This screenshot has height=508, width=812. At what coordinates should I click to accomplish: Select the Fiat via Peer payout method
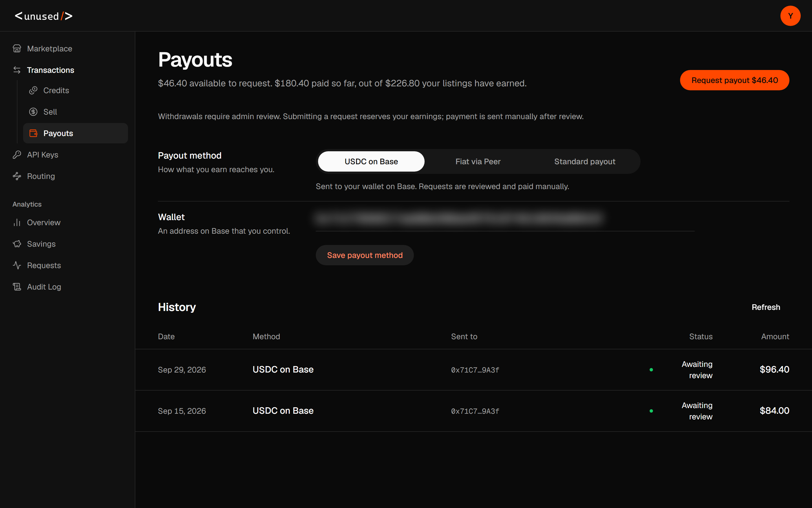pyautogui.click(x=478, y=162)
